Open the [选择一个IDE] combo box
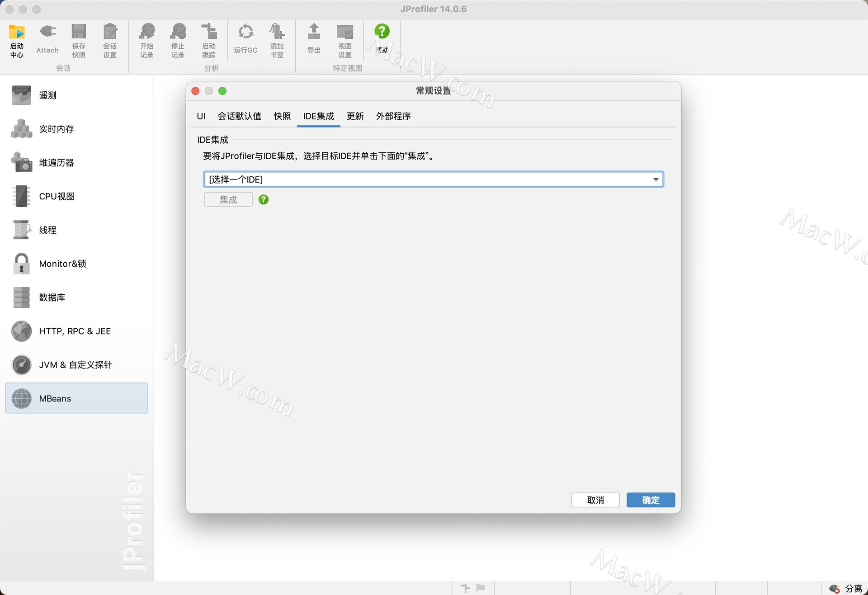 click(x=434, y=179)
